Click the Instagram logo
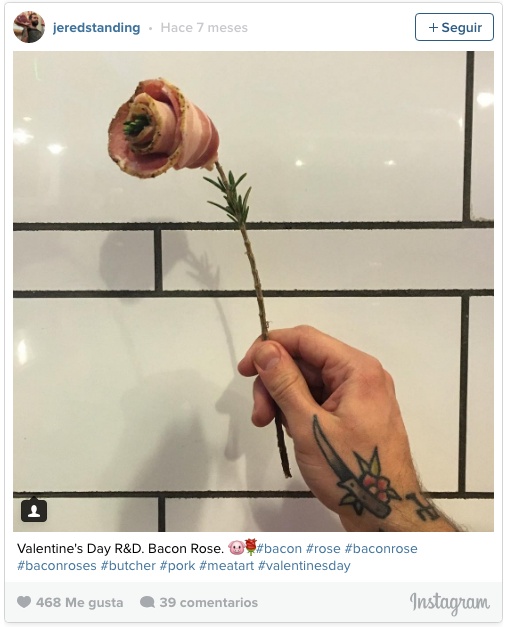 pos(450,603)
